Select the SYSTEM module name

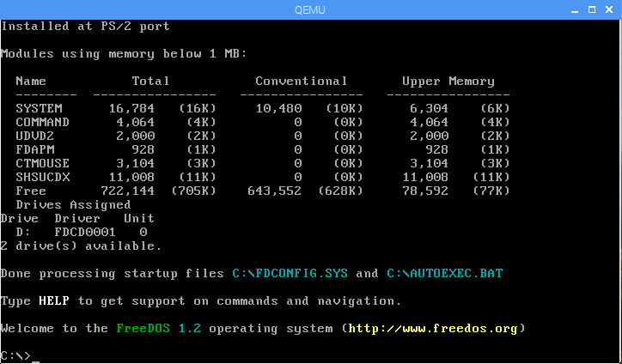tap(39, 109)
